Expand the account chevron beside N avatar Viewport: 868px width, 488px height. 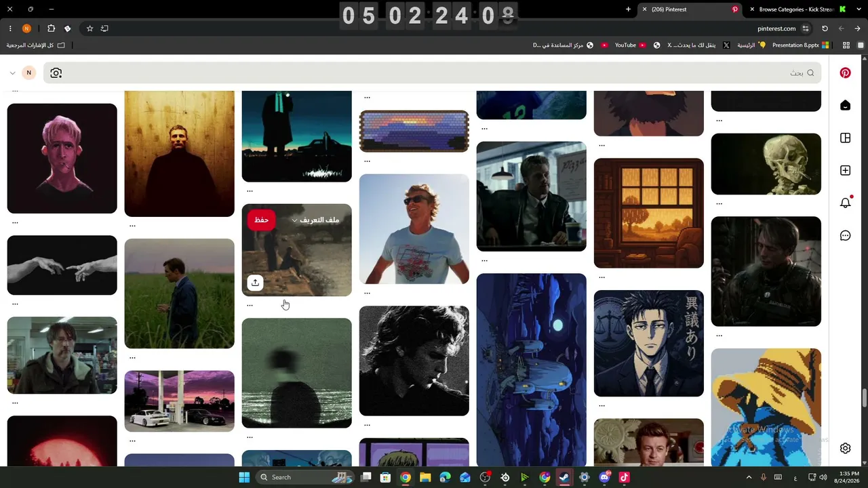click(12, 73)
